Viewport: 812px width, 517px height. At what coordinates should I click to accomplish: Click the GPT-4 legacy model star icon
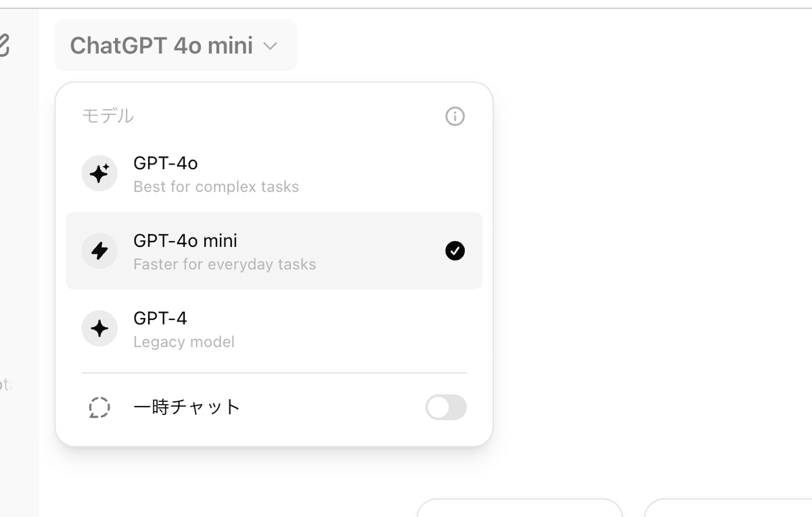point(99,328)
